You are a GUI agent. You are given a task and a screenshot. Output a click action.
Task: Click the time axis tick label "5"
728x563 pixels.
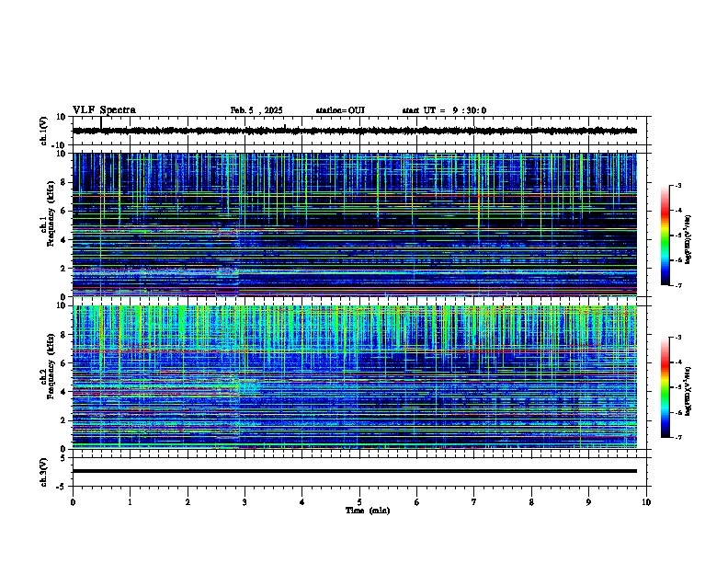[x=359, y=502]
